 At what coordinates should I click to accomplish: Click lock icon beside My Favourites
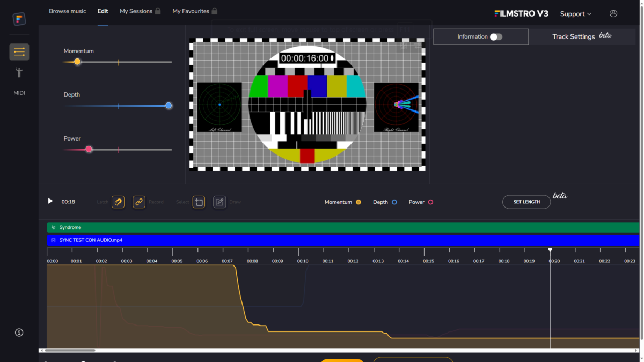pos(215,11)
